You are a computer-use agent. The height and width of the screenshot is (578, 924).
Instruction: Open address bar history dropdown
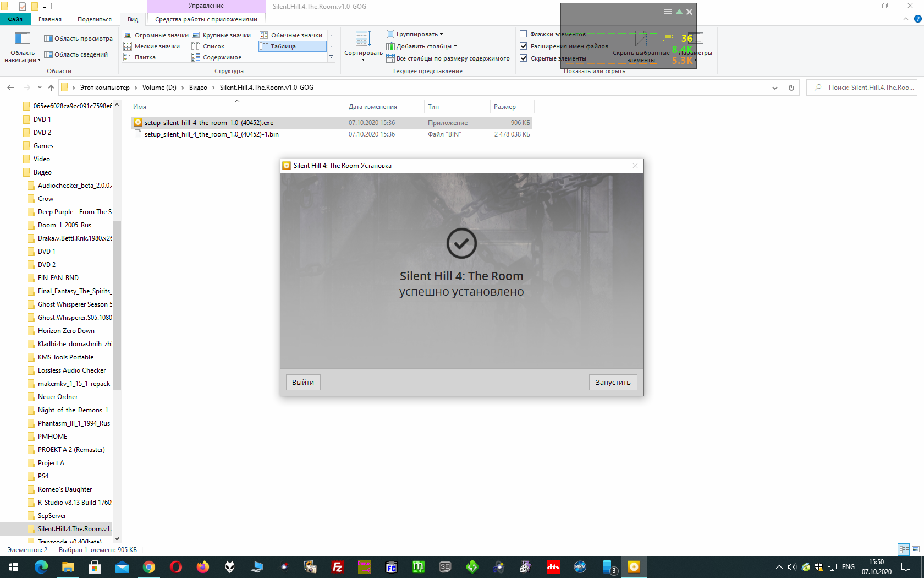click(775, 88)
